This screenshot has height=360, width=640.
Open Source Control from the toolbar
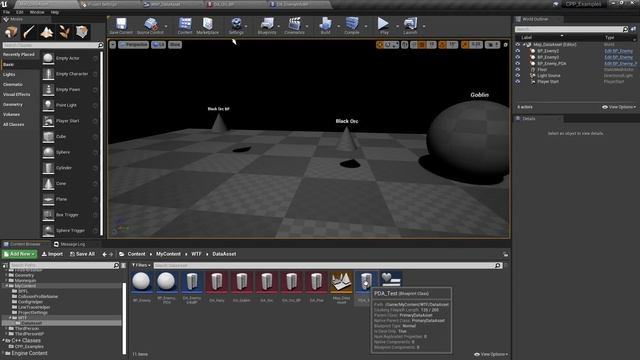150,26
